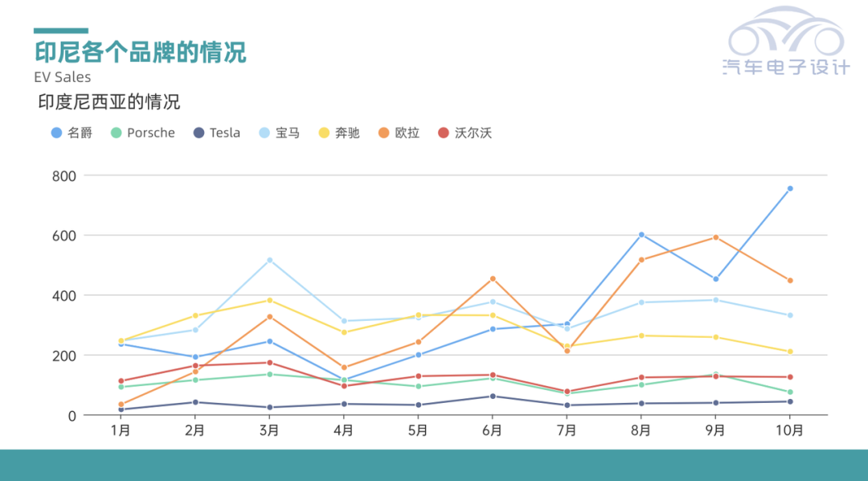Click the 奔驰 data point for 10月
Image resolution: width=868 pixels, height=481 pixels.
[790, 351]
